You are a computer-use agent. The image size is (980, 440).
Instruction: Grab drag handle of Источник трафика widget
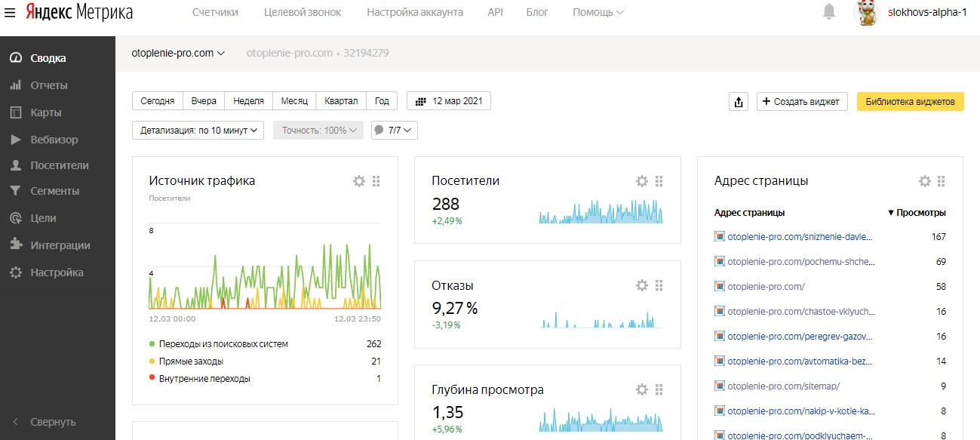(376, 181)
